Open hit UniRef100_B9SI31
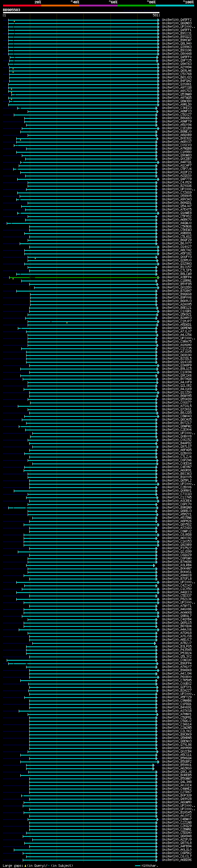197x868 pixels. 177,33
